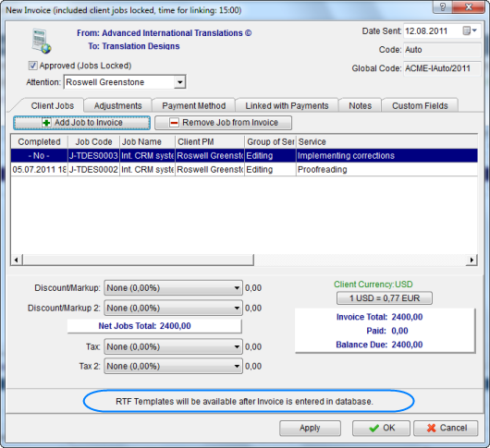Open the Date Sent calendar picker icon

click(x=470, y=30)
